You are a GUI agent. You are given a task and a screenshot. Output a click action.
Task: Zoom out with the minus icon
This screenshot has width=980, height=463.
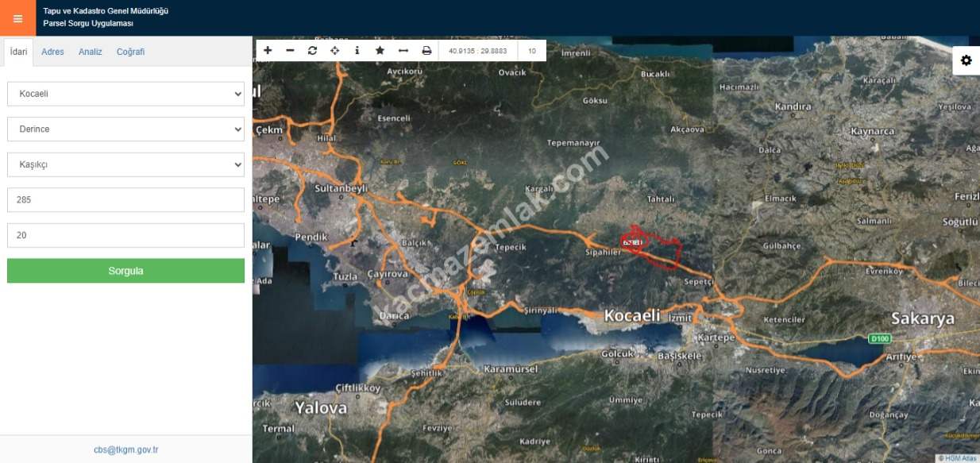pos(290,51)
